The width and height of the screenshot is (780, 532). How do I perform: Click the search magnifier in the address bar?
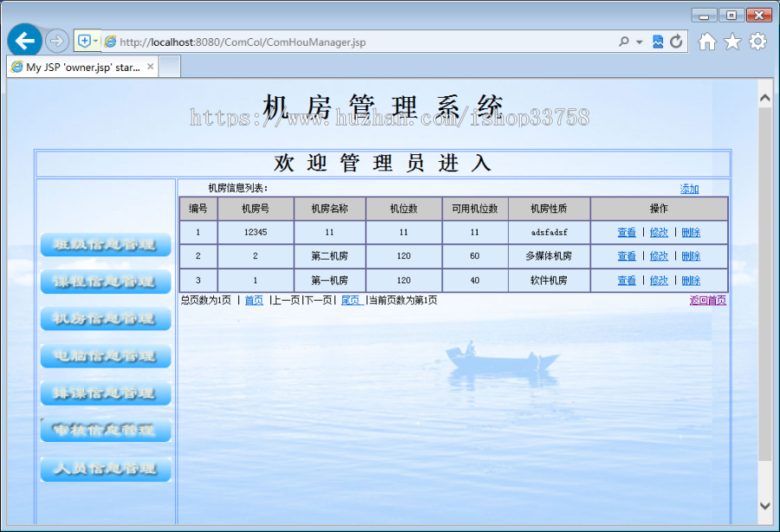(622, 41)
